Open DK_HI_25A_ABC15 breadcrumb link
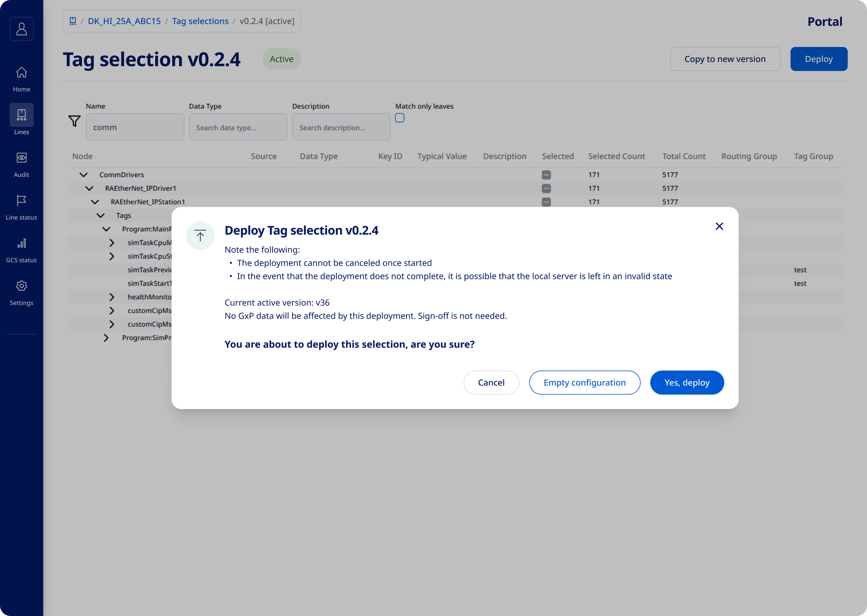The image size is (867, 616). tap(124, 21)
